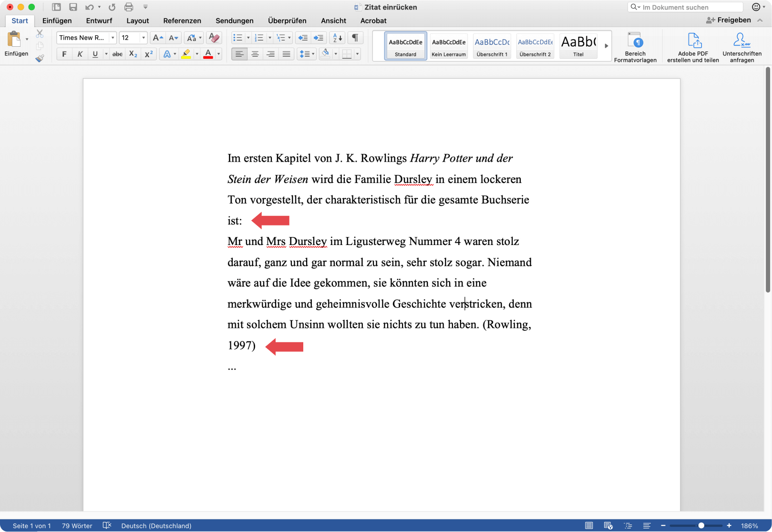Viewport: 772px width, 532px height.
Task: Click the cut scissors icon
Action: coord(40,33)
